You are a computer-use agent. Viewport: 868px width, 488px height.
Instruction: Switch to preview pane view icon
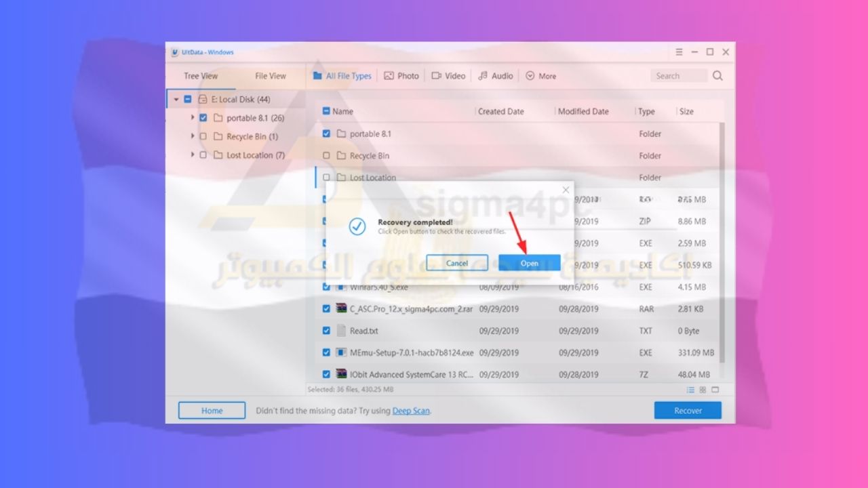pyautogui.click(x=715, y=390)
